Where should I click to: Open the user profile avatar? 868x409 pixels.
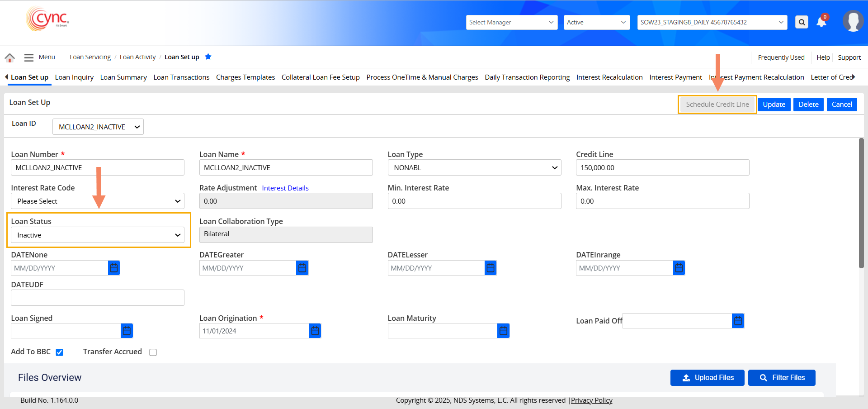(853, 21)
